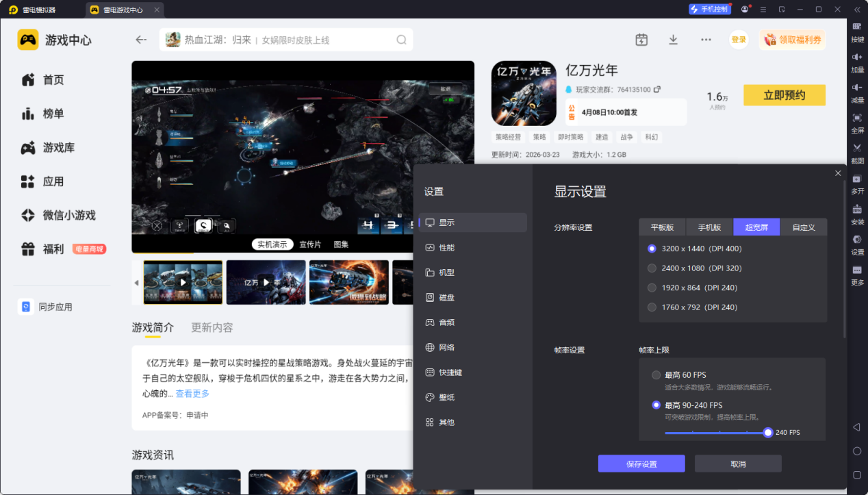Click the game search input field
This screenshot has width=868, height=495.
(288, 40)
